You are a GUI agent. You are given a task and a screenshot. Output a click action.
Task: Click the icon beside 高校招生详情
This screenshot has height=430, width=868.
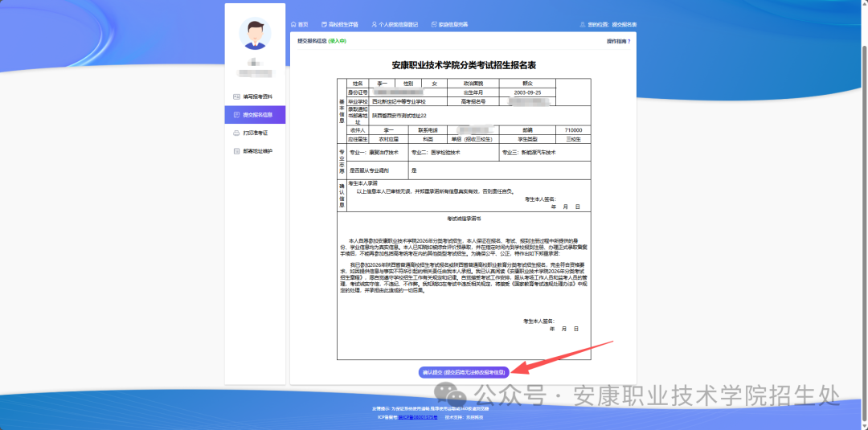tap(323, 25)
